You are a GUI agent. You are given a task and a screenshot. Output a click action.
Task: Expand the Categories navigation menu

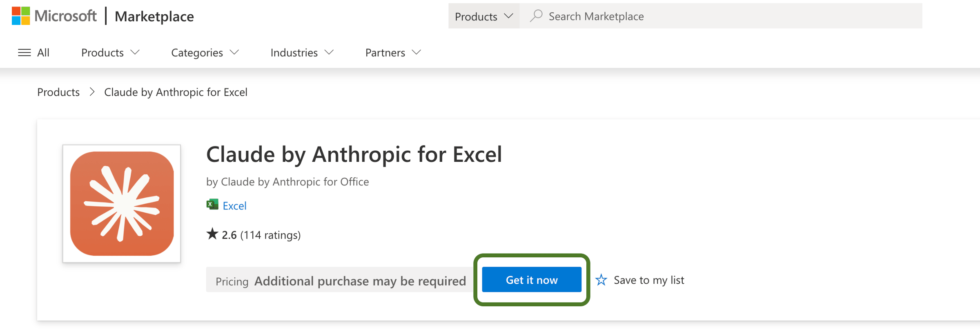point(205,53)
